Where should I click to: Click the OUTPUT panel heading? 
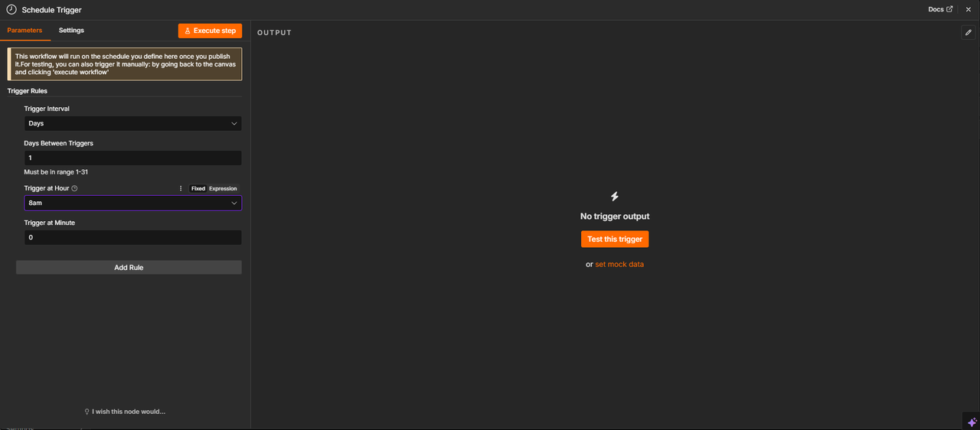point(274,33)
